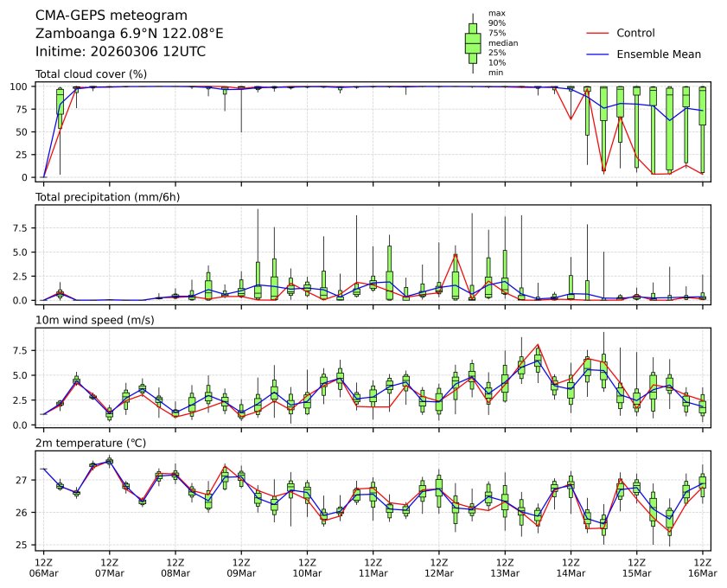Select the Ensemble Mean legend label
Image resolution: width=727 pixels, height=588 pixels.
658,54
